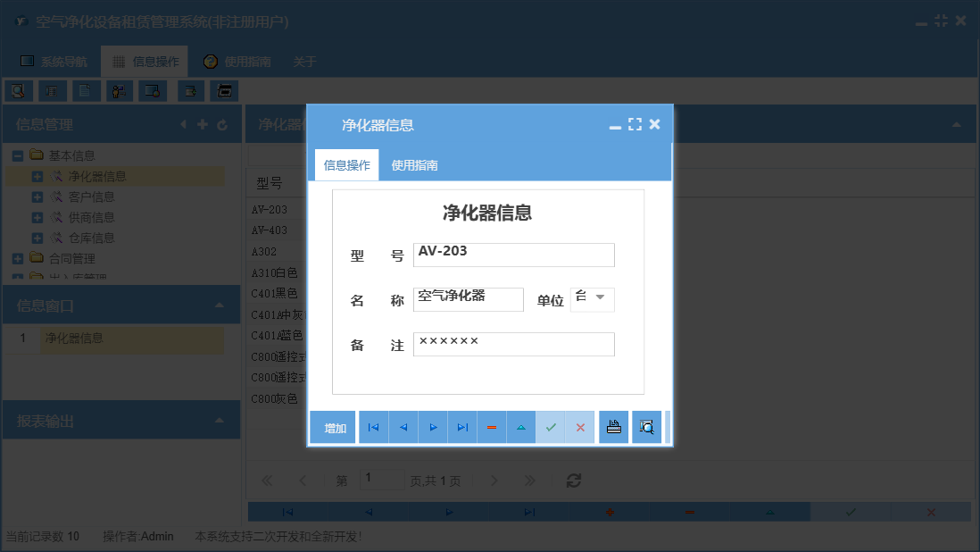Open the print tool in the purifier dialog
The height and width of the screenshot is (552, 980).
pos(613,427)
